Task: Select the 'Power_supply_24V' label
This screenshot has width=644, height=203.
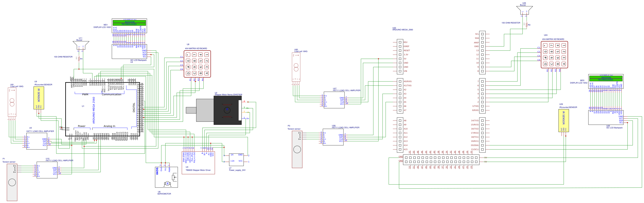Action: pyautogui.click(x=237, y=170)
